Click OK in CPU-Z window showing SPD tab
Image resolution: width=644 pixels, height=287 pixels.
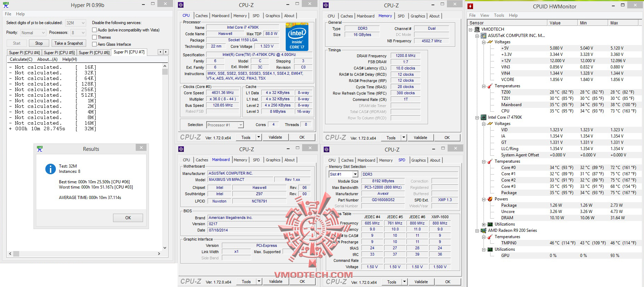point(448,282)
